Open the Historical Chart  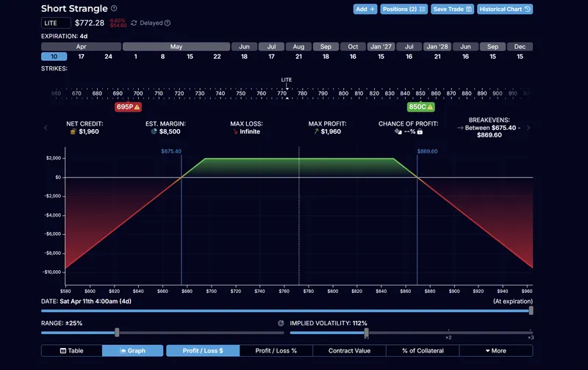[x=505, y=9]
